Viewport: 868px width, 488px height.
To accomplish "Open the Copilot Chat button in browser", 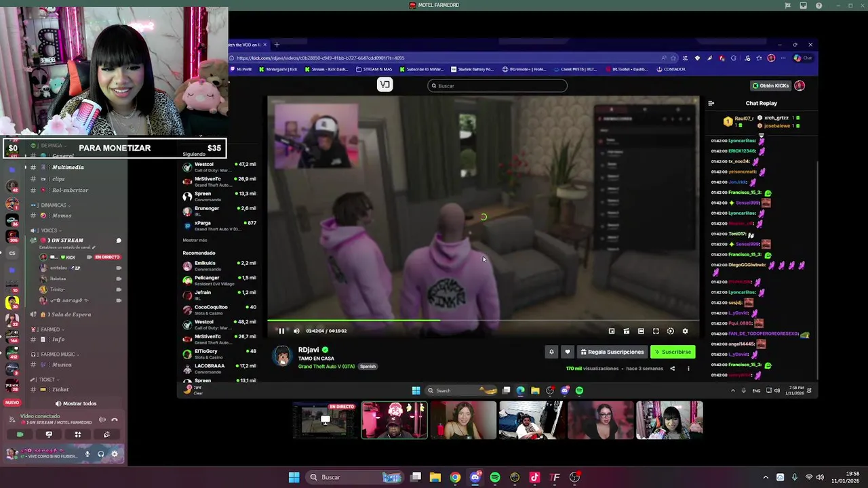I will click(802, 58).
